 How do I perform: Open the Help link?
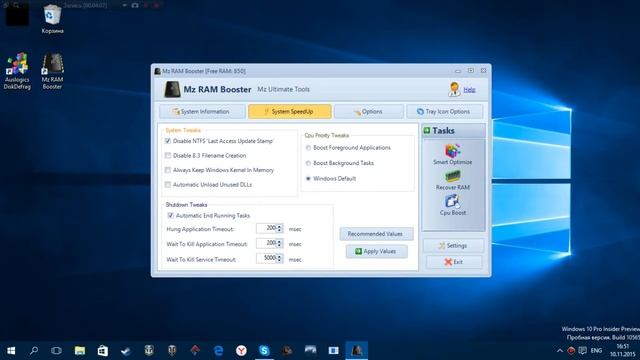click(469, 89)
